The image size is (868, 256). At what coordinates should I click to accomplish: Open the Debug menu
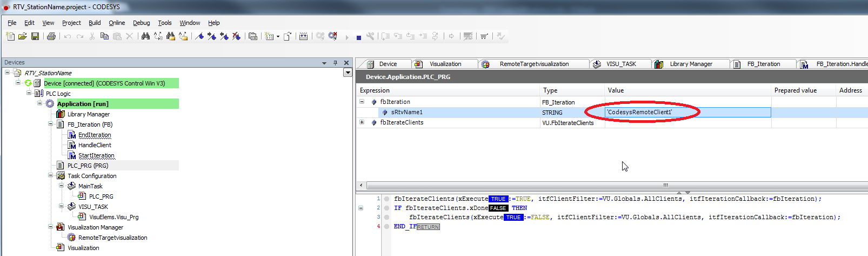141,23
